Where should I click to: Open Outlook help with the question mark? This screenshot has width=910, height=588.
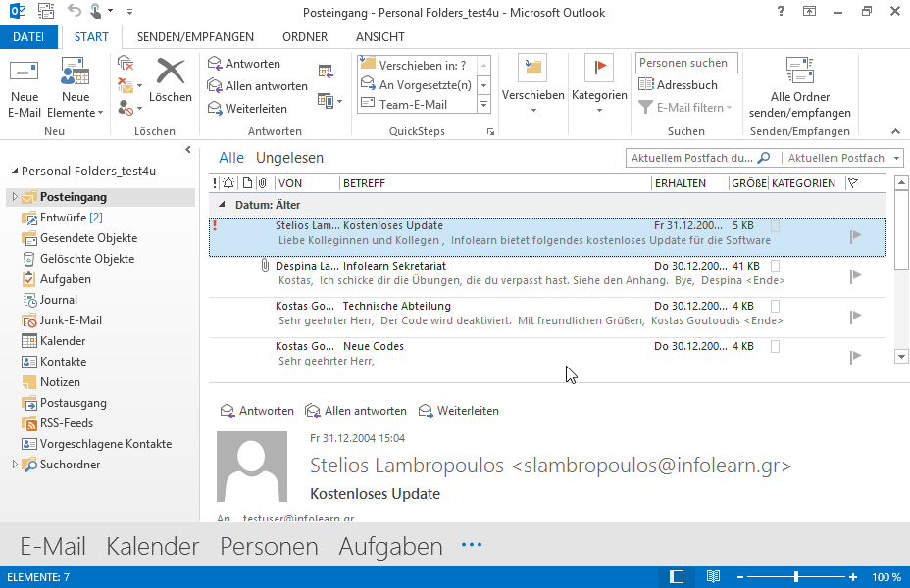point(781,11)
